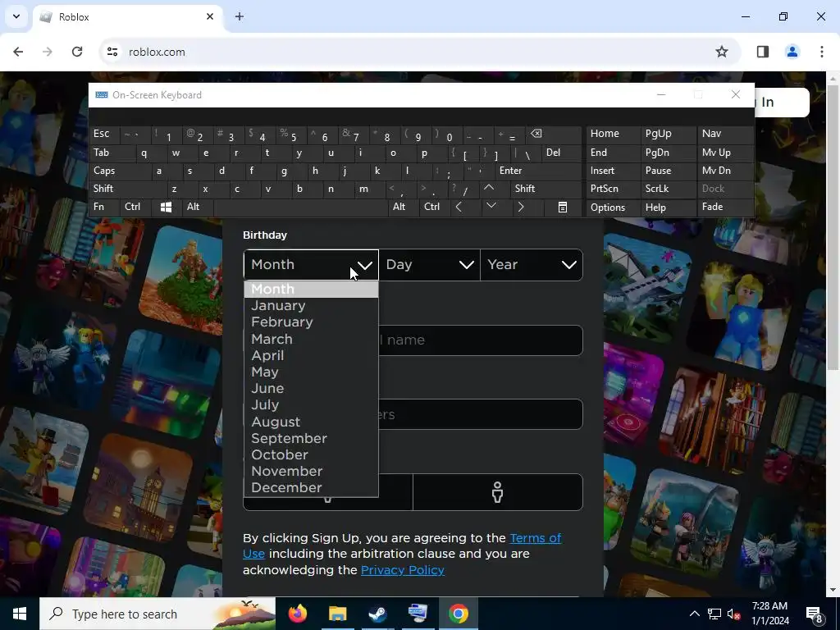The width and height of the screenshot is (840, 630).
Task: Open Windows Start menu
Action: [20, 614]
